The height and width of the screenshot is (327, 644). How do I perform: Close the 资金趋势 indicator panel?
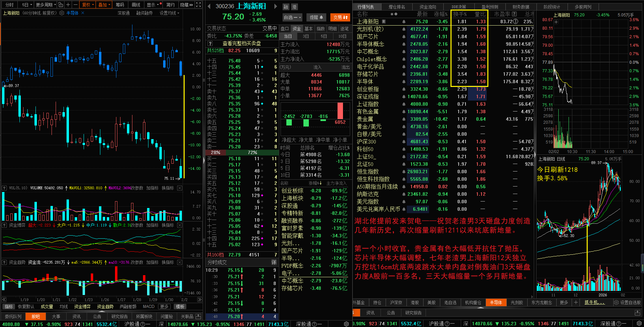(180, 262)
